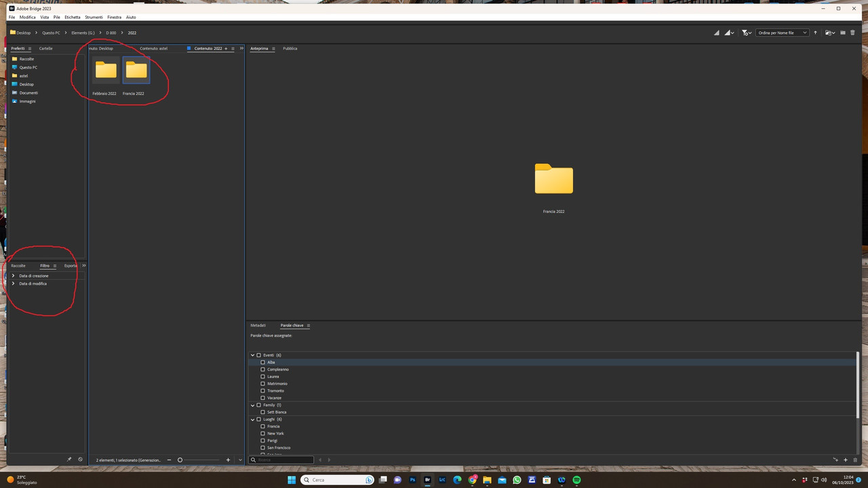Collapse the Luoghi keyword group

tap(253, 419)
